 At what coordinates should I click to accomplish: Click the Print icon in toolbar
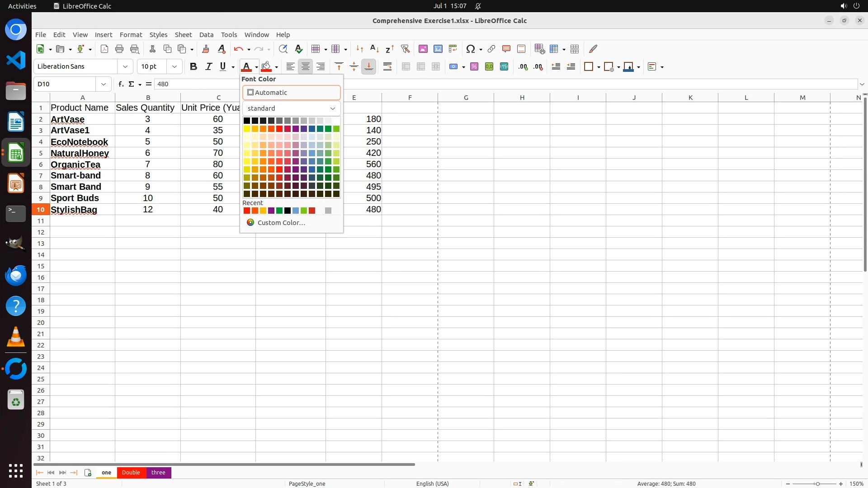(119, 49)
